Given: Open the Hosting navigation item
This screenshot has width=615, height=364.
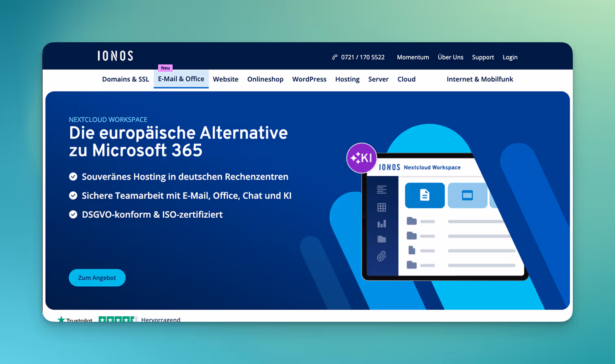Looking at the screenshot, I should point(347,79).
